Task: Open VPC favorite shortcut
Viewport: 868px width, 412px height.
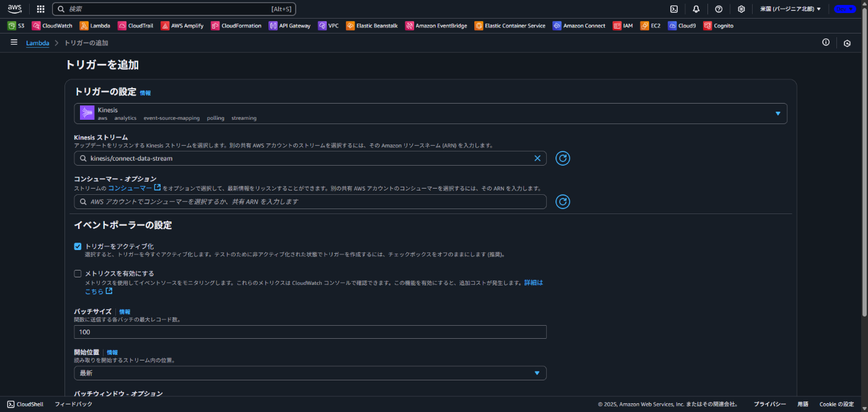Action: click(x=329, y=25)
